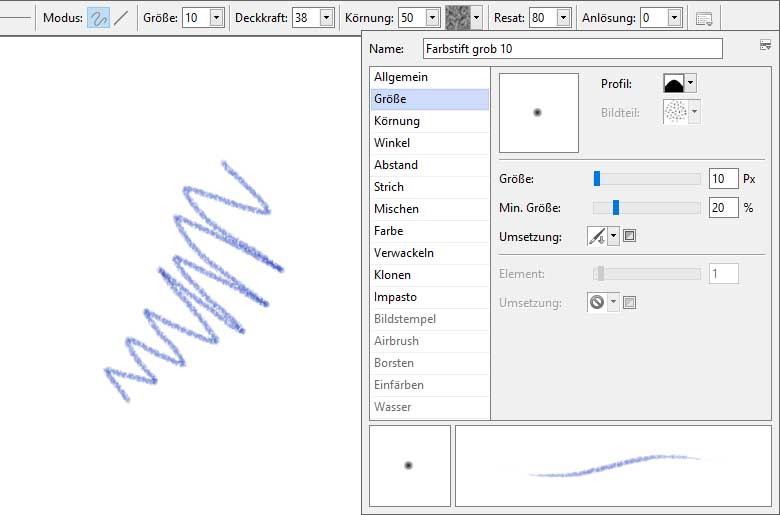Select freehand stroke mode icon
Viewport: 780px width, 515px height.
[x=98, y=18]
